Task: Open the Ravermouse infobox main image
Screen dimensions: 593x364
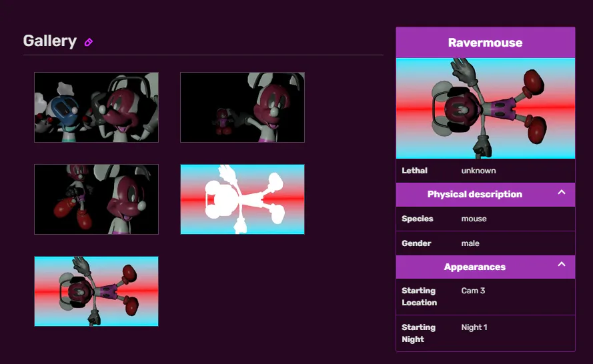Action: (x=486, y=108)
